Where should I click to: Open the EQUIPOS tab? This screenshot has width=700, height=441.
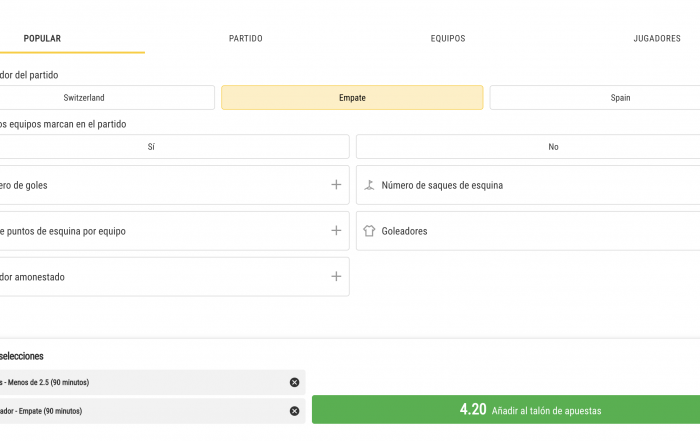pos(448,38)
